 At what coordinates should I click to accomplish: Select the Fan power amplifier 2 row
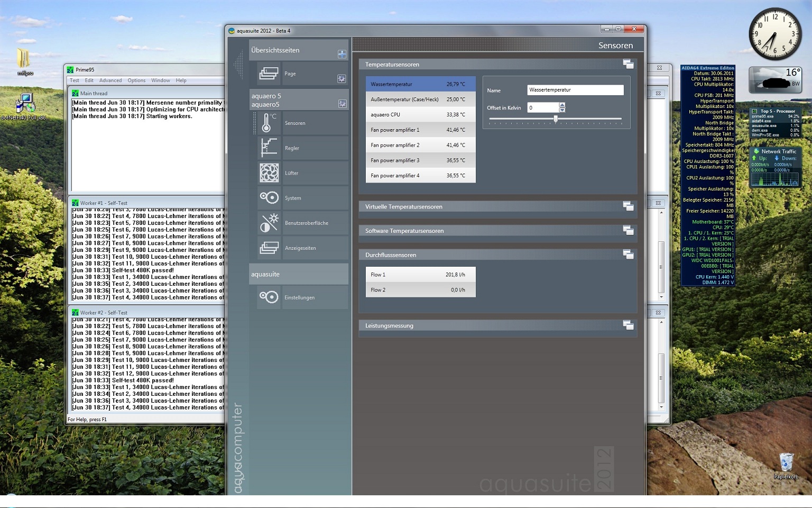tap(421, 145)
